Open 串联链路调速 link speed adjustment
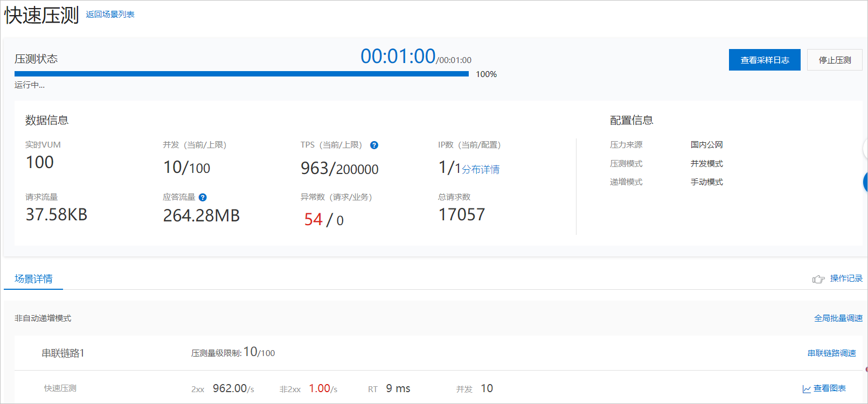This screenshot has width=868, height=404. pos(831,353)
